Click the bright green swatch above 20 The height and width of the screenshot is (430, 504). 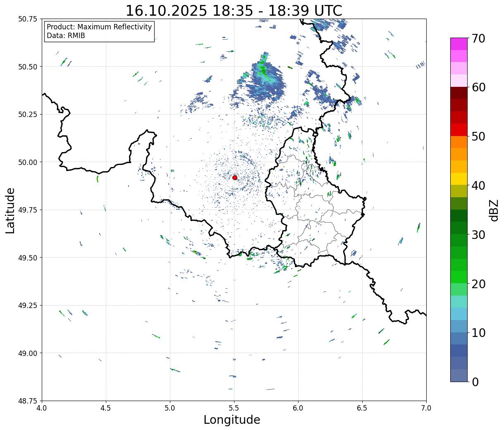coord(459,277)
